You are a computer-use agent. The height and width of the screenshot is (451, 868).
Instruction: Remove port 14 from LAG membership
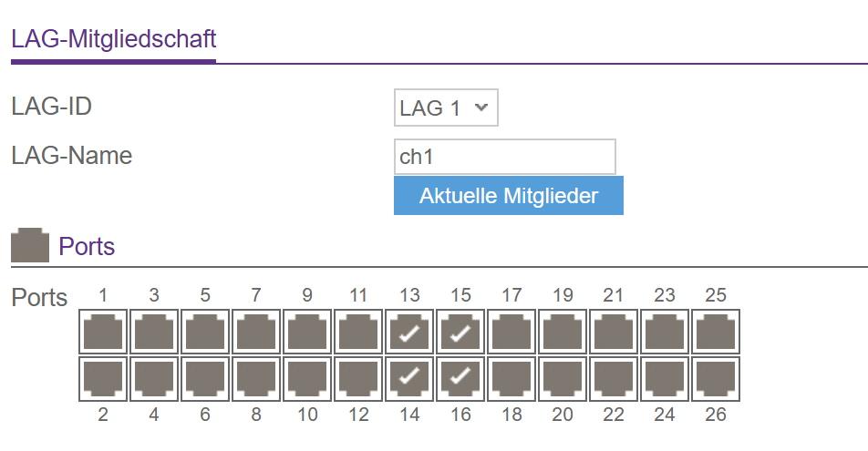pos(409,378)
